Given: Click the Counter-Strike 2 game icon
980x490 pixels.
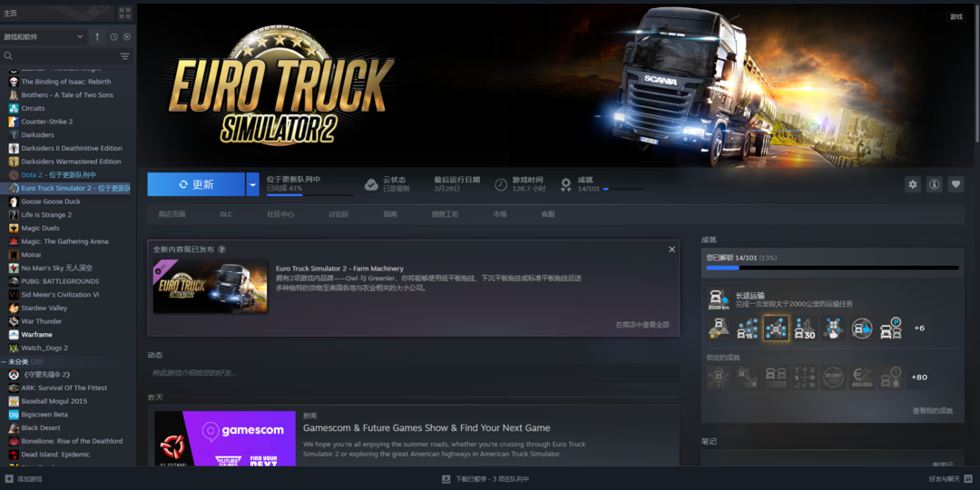Looking at the screenshot, I should (x=14, y=122).
